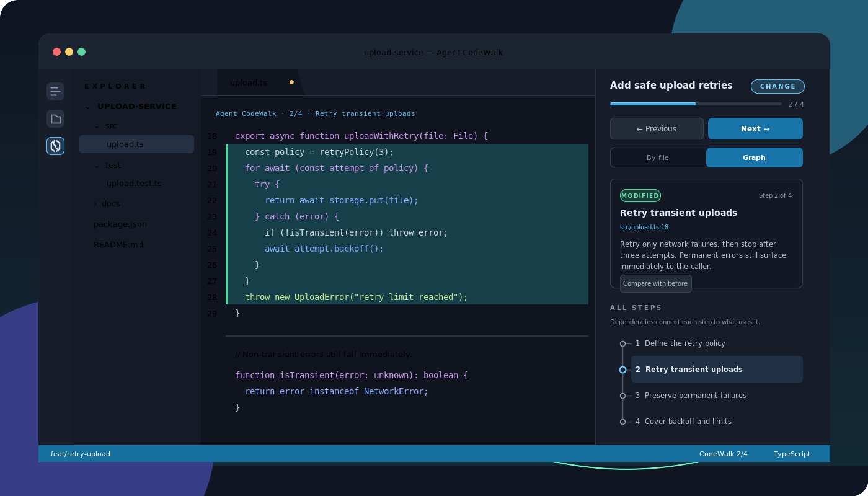Select the CodeWalk icon in activity bar
Viewport: 868px width, 496px height.
pos(55,146)
